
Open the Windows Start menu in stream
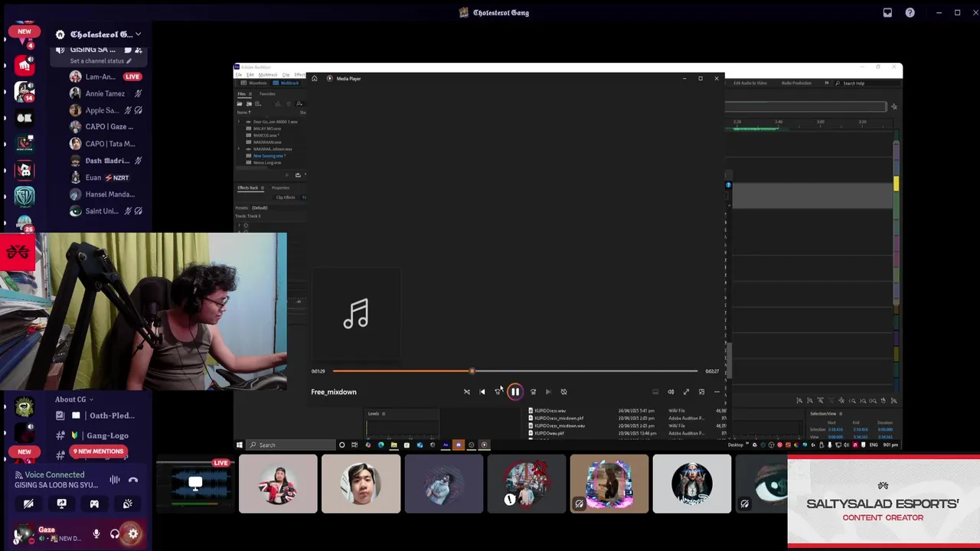[x=240, y=445]
